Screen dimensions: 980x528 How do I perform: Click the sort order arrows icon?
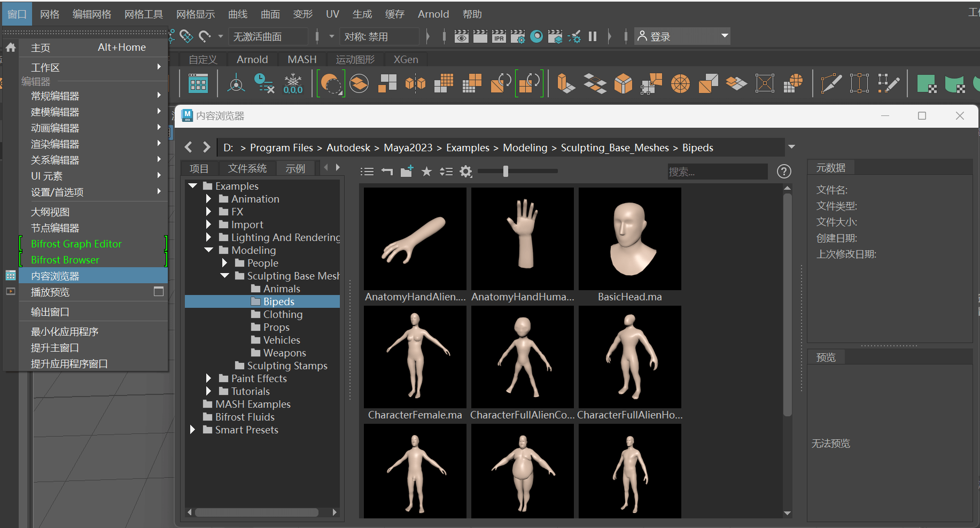click(446, 172)
